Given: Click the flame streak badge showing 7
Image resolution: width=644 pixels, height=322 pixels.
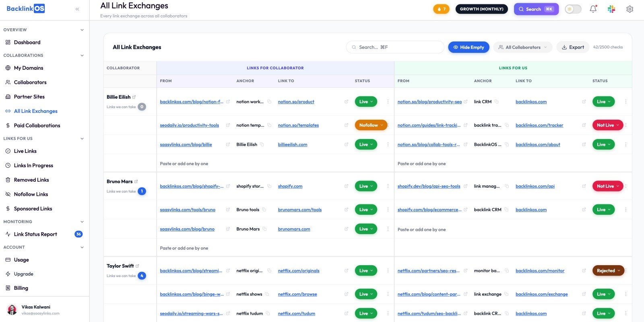Looking at the screenshot, I should [x=441, y=9].
